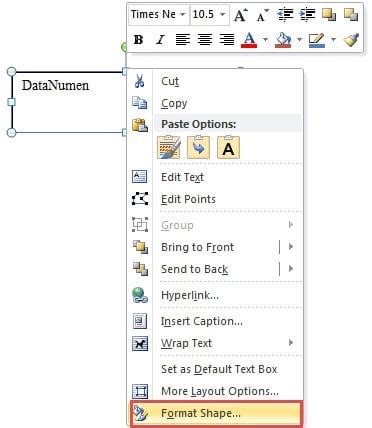Choose Copy from the context menu

tap(215, 103)
